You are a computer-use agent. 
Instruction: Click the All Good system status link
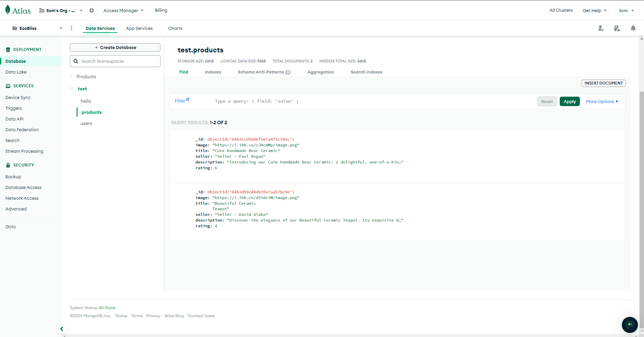pos(107,308)
